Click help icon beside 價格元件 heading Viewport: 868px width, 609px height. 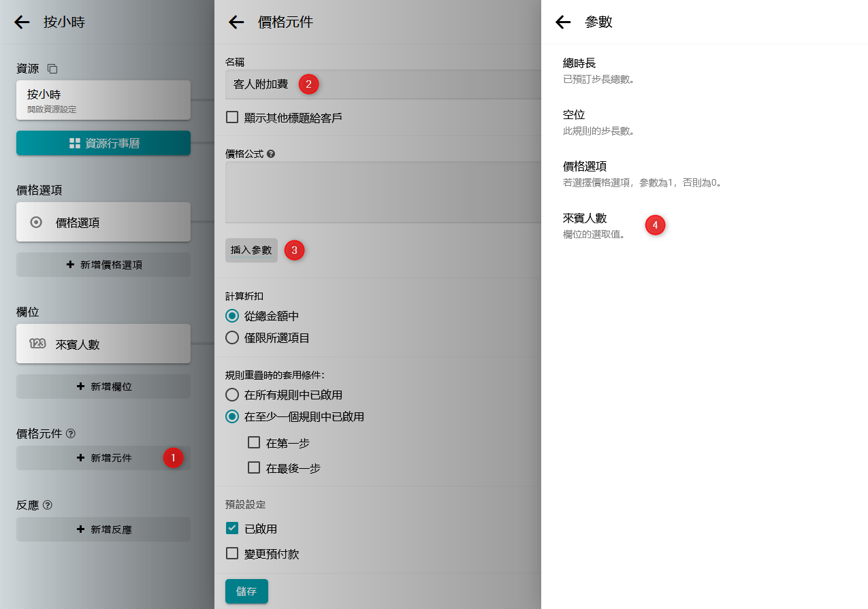click(x=71, y=433)
